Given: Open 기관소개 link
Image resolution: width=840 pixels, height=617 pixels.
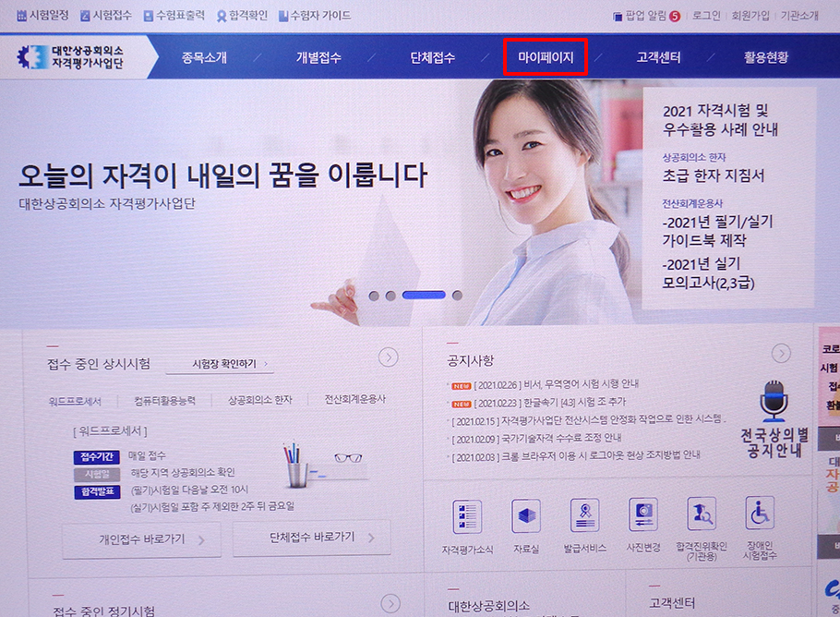Looking at the screenshot, I should [799, 16].
